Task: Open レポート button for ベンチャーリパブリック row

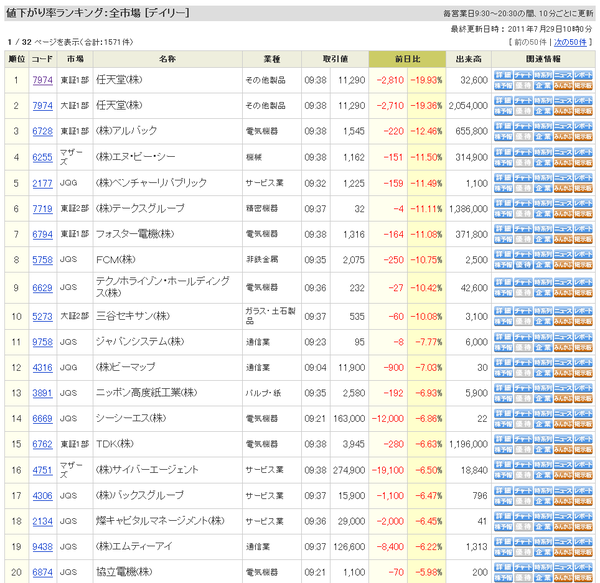Action: pyautogui.click(x=583, y=178)
